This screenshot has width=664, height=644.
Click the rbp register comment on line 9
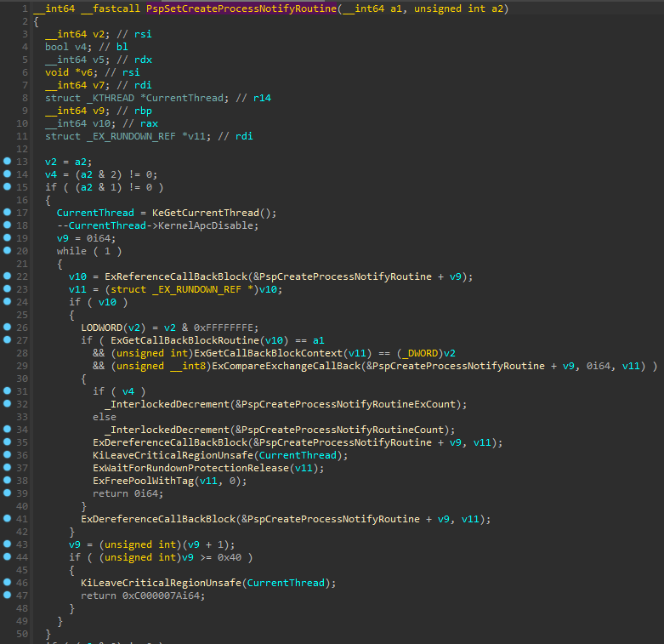point(143,111)
